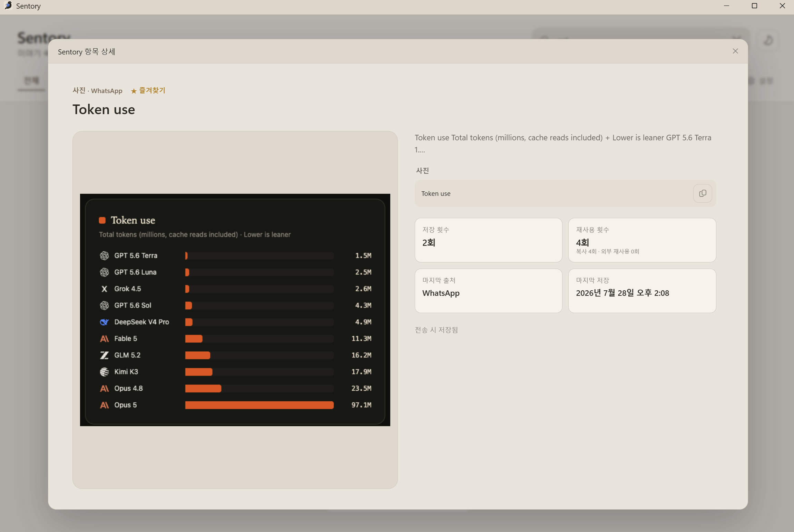The width and height of the screenshot is (794, 532).
Task: Click the Token use text field
Action: 565,193
